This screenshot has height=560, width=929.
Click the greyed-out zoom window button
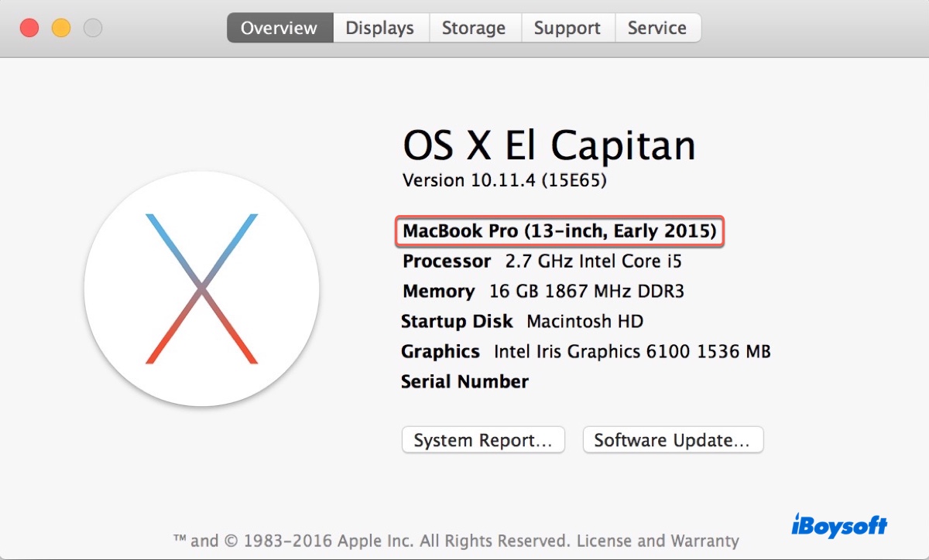[93, 29]
